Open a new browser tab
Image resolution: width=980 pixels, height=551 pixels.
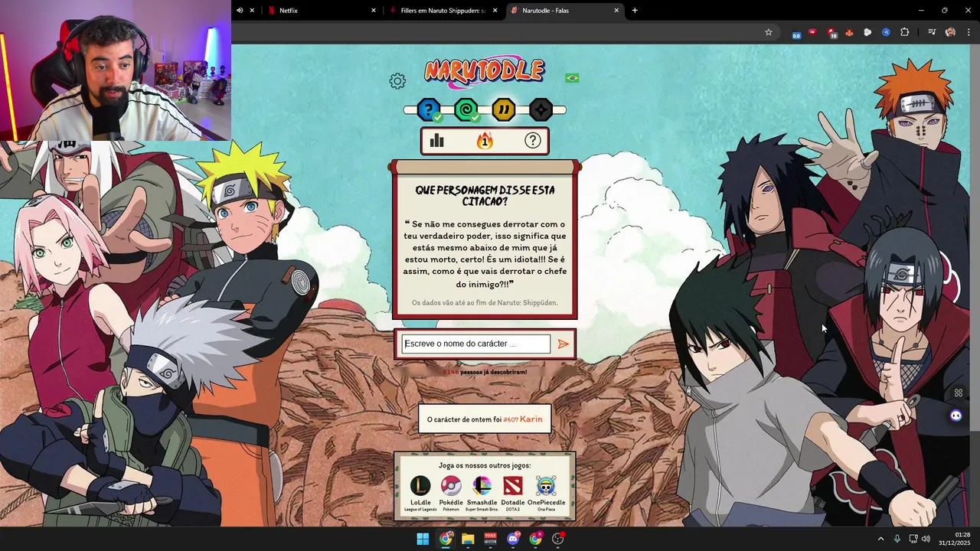[x=635, y=11]
